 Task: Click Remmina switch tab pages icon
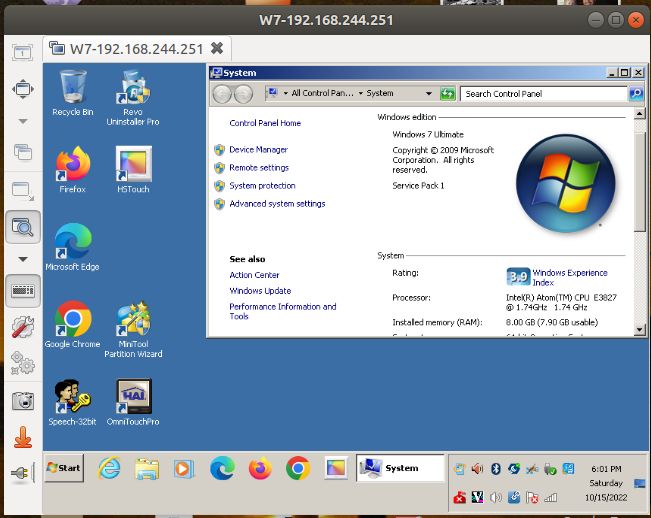pos(22,152)
